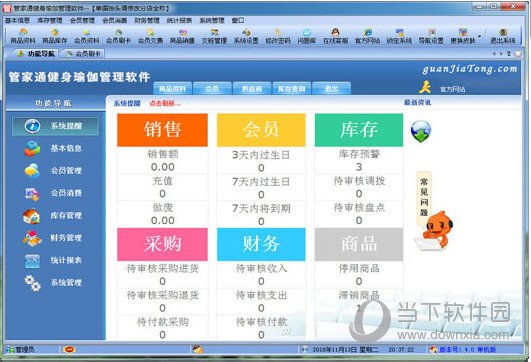531x362 pixels.
Task: Click the 库存查询 blue header tab
Action: point(292,89)
